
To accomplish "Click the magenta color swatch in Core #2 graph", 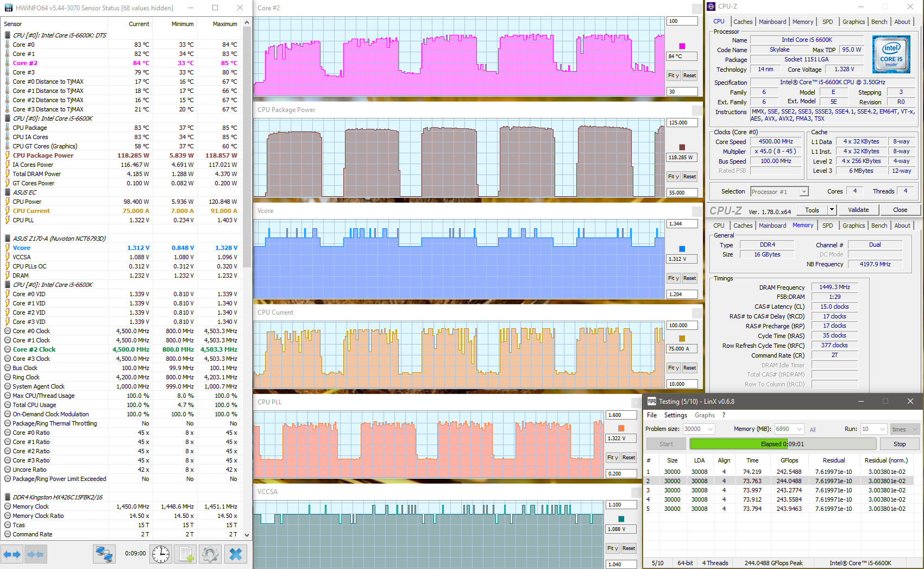I will 682,46.
